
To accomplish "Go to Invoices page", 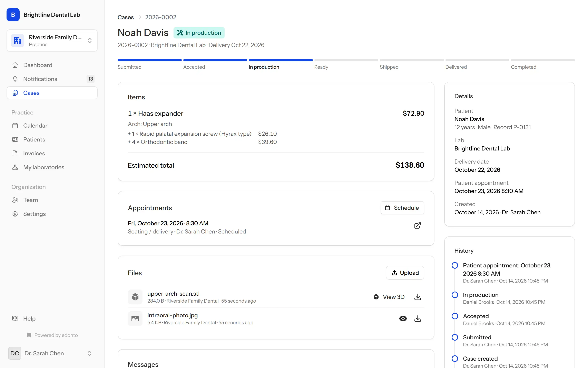I will pyautogui.click(x=52, y=153).
